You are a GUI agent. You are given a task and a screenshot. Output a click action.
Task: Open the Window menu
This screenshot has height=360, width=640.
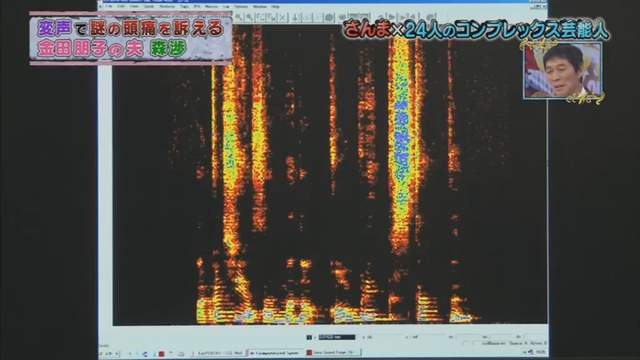259,7
